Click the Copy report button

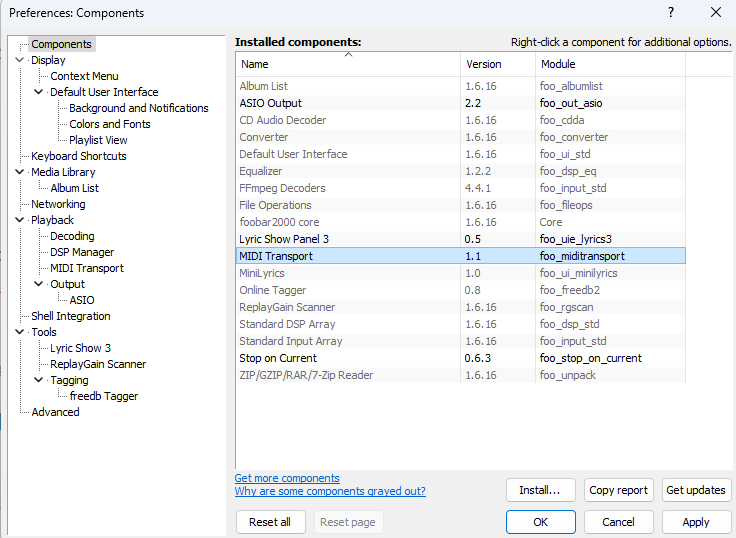click(619, 490)
